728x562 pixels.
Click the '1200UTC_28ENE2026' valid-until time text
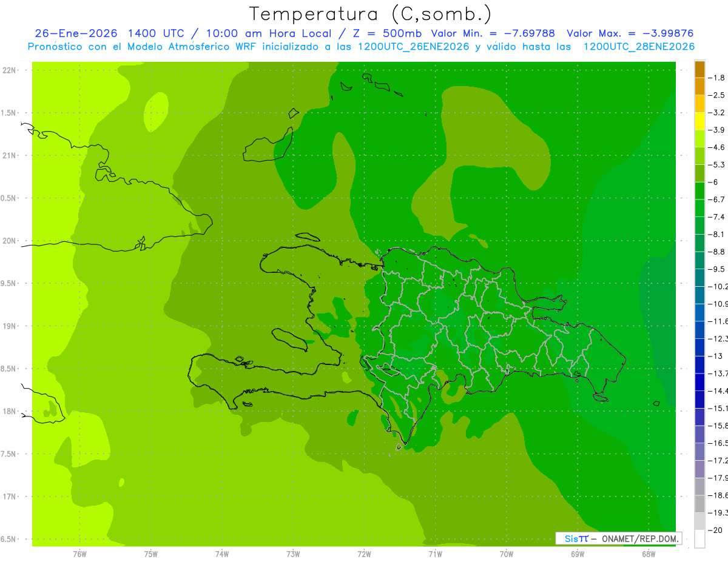(x=639, y=47)
